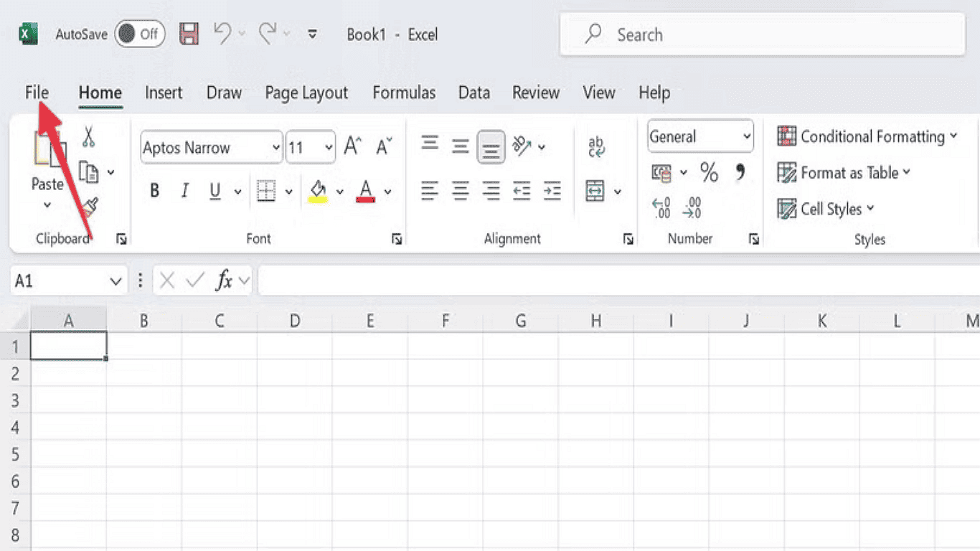Screen dimensions: 980x551
Task: Click the Borders icon
Action: tap(266, 191)
